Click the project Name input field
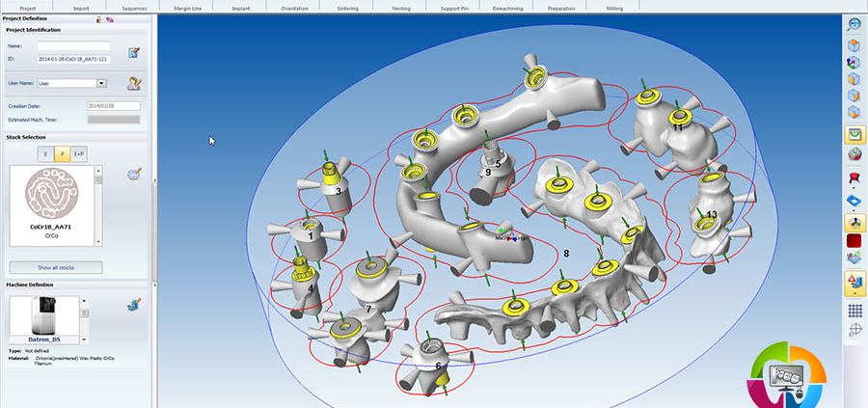 coord(73,46)
